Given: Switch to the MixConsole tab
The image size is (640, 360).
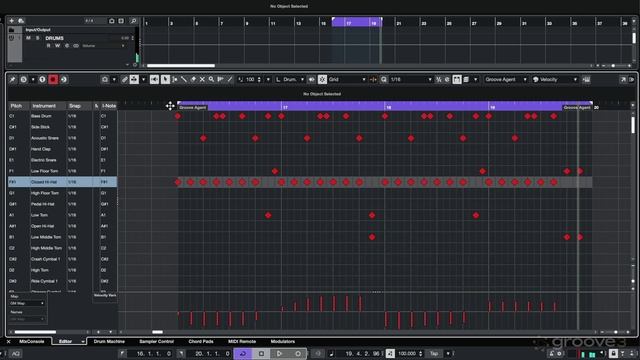Looking at the screenshot, I should click(x=31, y=341).
